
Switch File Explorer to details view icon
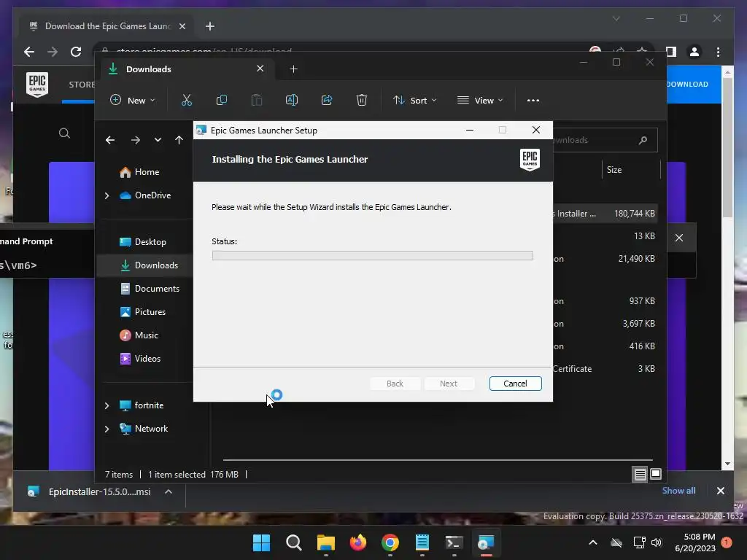(x=640, y=474)
